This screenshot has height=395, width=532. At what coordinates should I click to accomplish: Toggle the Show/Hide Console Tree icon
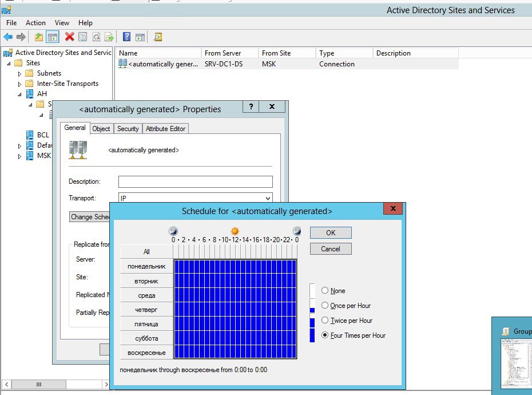53,37
